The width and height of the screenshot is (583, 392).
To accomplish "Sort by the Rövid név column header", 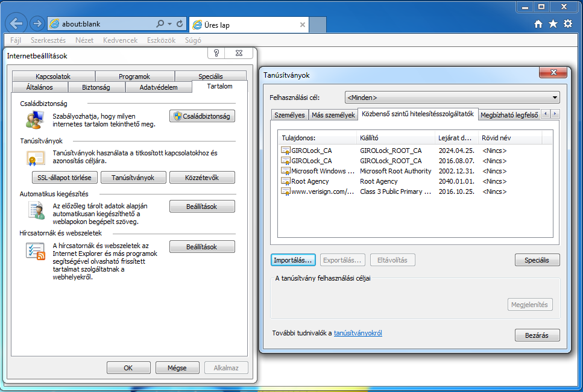I will tap(510, 138).
